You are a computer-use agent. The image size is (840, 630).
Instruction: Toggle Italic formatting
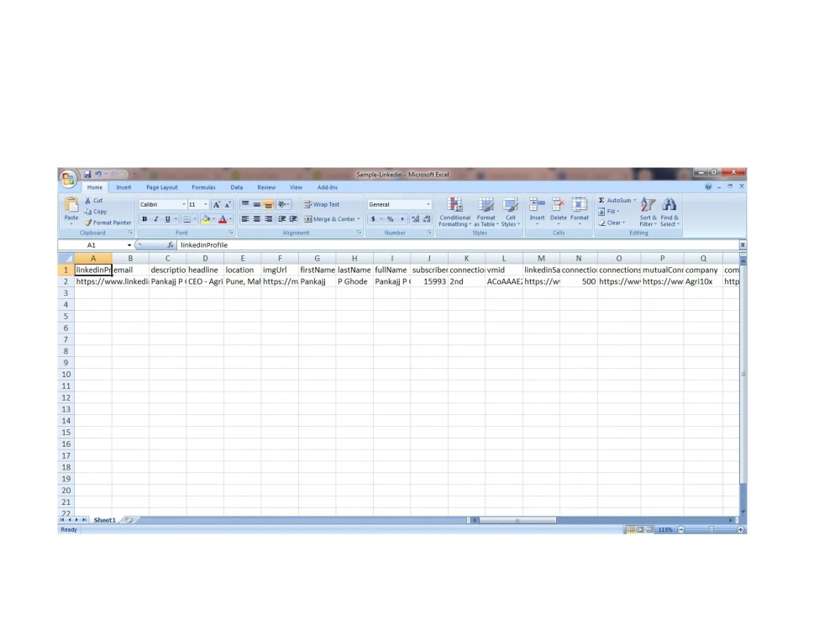[156, 219]
